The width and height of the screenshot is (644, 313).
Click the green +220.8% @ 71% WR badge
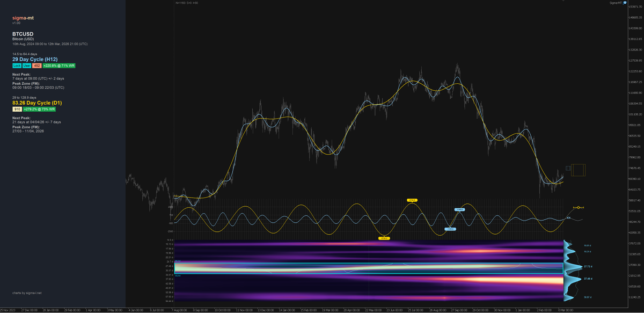59,65
